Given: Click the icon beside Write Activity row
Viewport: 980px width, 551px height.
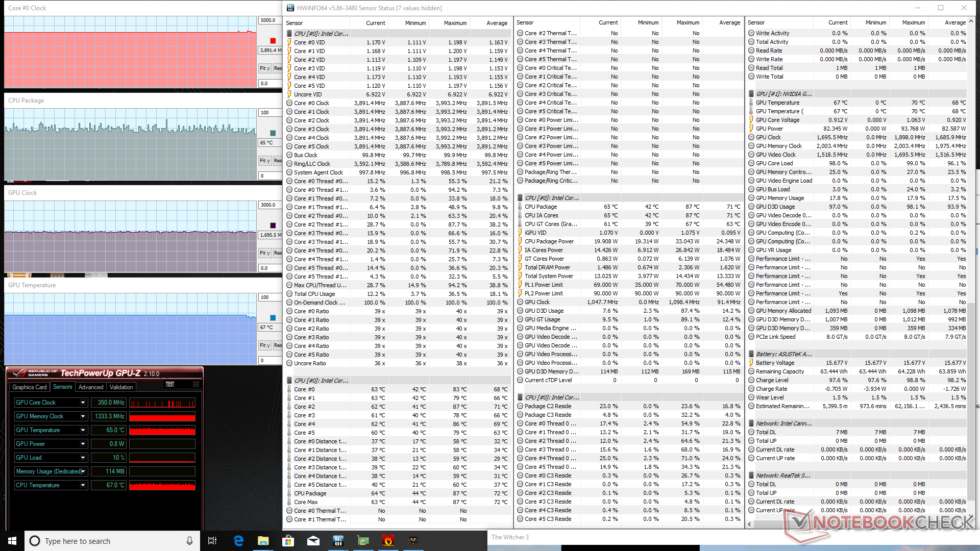Looking at the screenshot, I should 751,33.
